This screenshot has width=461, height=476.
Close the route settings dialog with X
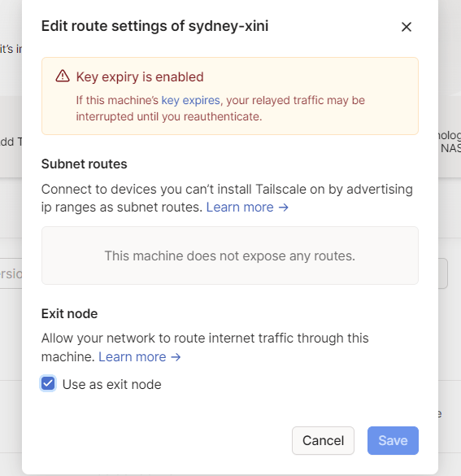(406, 27)
